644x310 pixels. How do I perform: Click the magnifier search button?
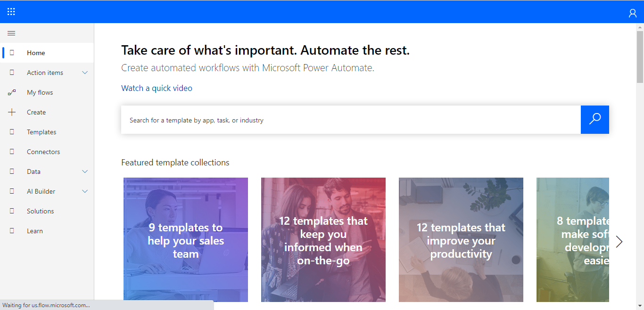595,120
